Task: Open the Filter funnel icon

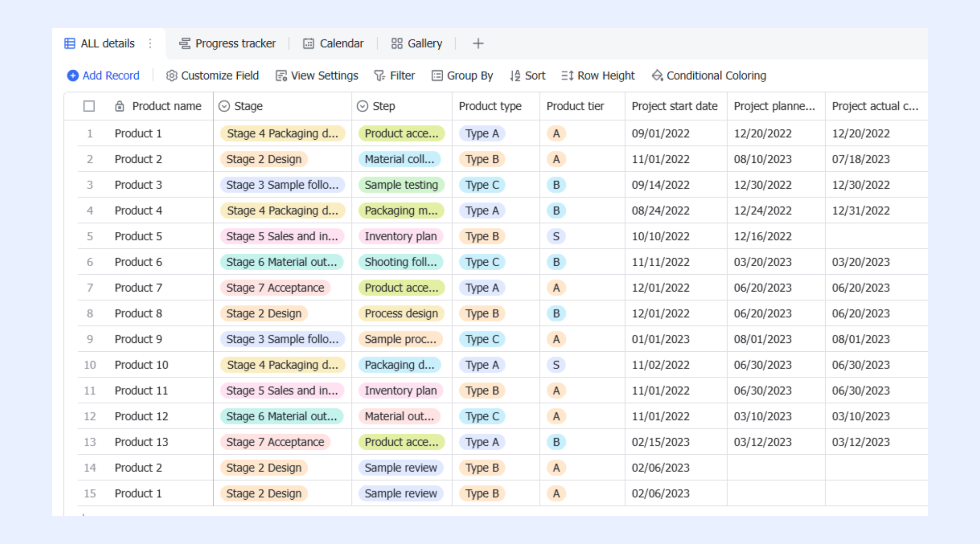Action: [x=379, y=76]
